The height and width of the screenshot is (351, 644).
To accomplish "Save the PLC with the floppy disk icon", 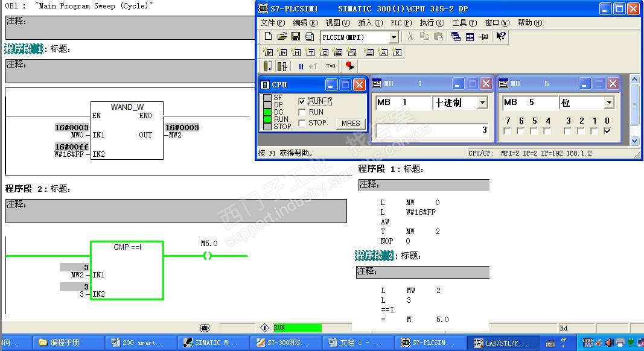I will (295, 37).
